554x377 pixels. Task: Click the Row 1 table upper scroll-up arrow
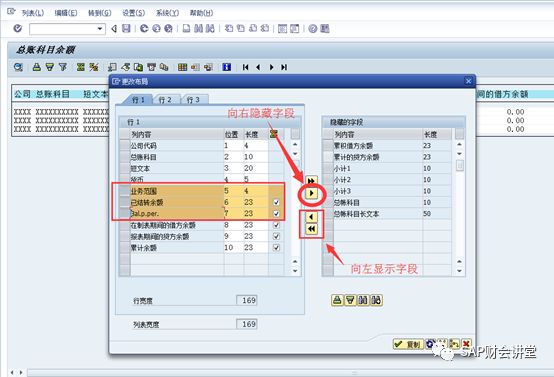(x=295, y=145)
